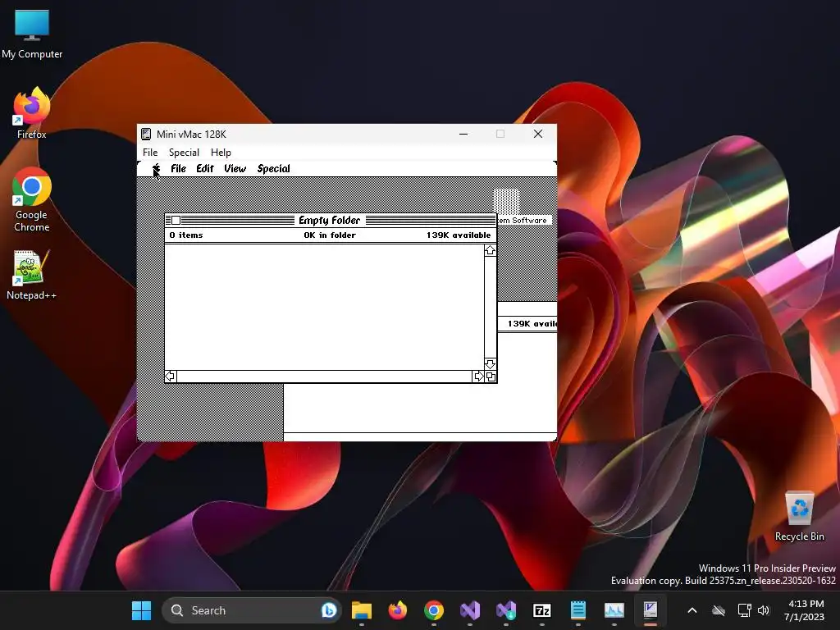The width and height of the screenshot is (840, 630).
Task: Select the Notepad++ desktop shortcut
Action: coord(31,275)
